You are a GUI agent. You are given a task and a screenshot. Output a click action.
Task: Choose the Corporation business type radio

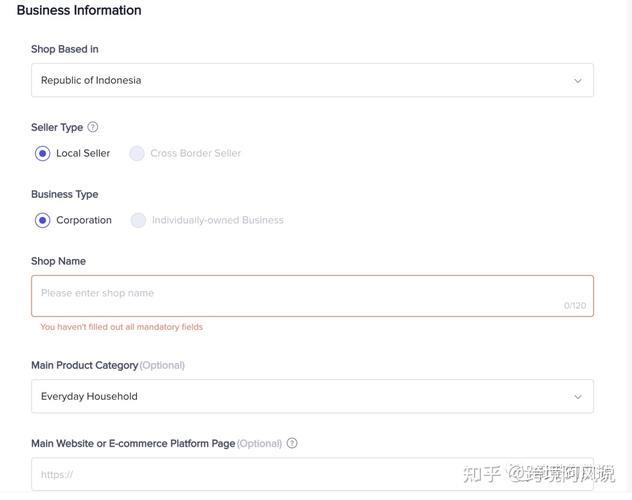point(42,220)
